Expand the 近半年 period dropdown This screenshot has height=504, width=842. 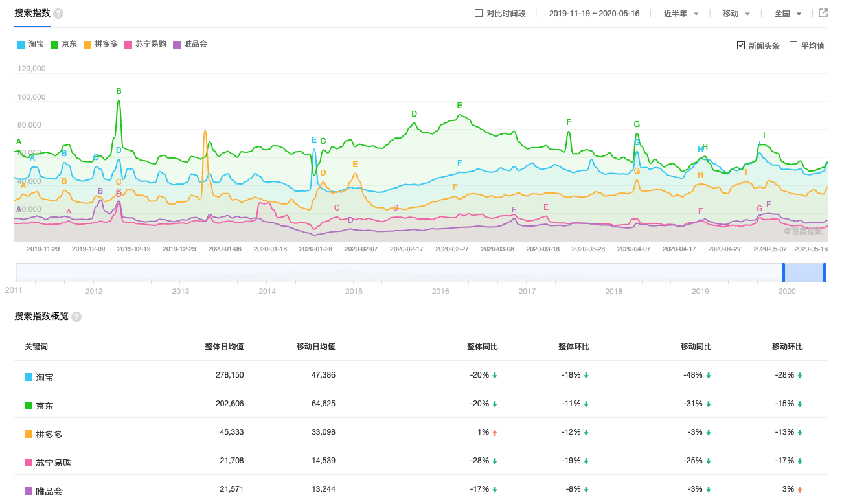681,14
